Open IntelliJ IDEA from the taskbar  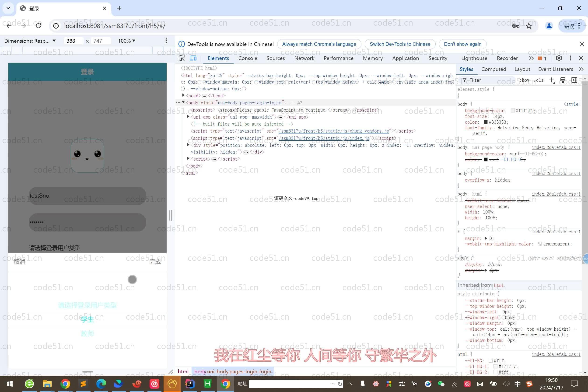tap(189, 384)
